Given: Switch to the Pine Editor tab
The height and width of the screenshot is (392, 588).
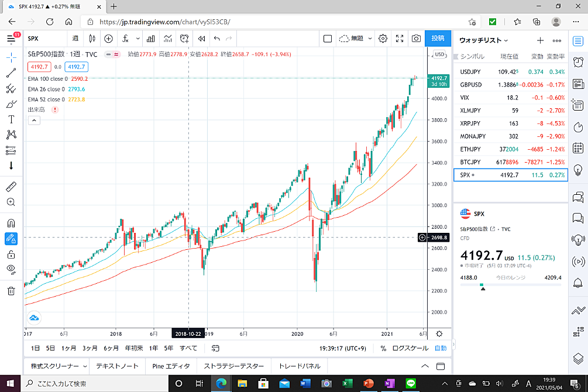Looking at the screenshot, I should pos(171,366).
